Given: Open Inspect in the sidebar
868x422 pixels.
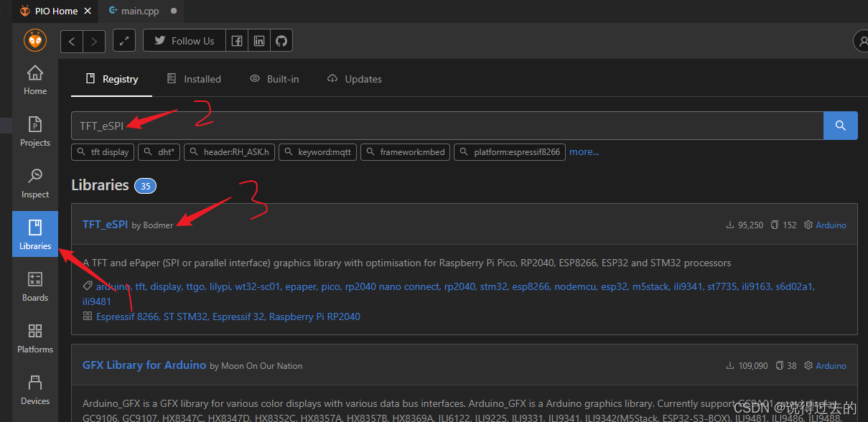Looking at the screenshot, I should (35, 183).
